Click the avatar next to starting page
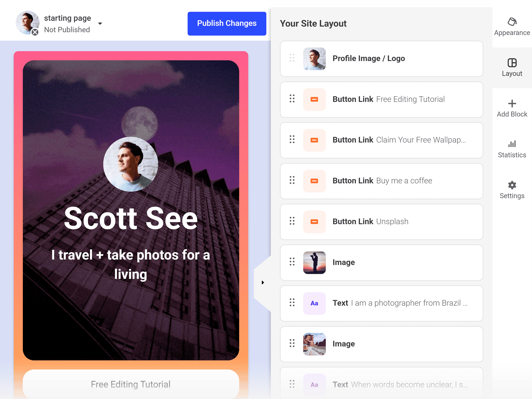Screen dimensions: 532x399 (27, 22)
